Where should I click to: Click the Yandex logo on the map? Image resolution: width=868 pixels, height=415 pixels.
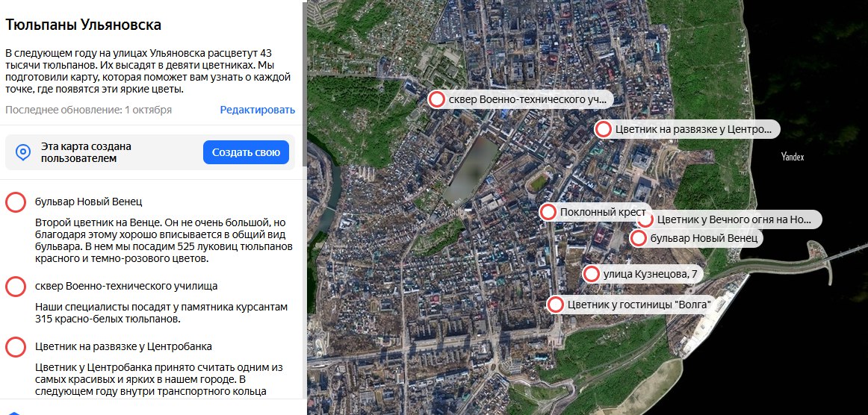pyautogui.click(x=792, y=157)
